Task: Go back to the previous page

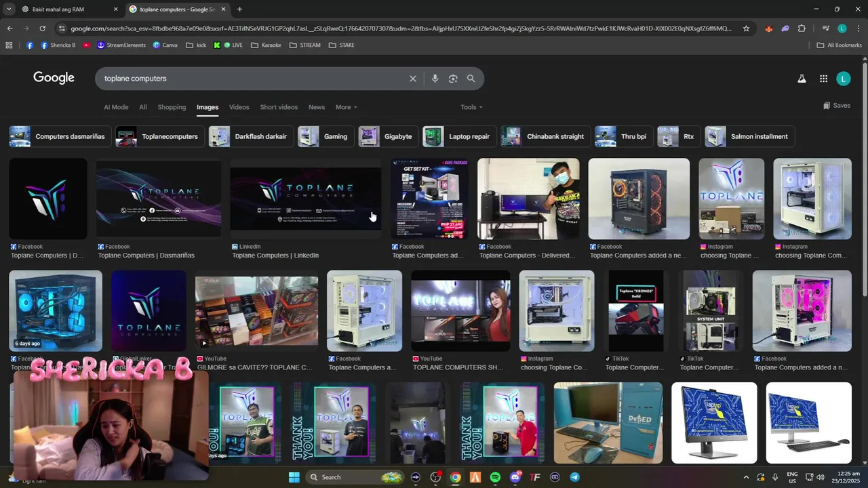Action: [9, 28]
